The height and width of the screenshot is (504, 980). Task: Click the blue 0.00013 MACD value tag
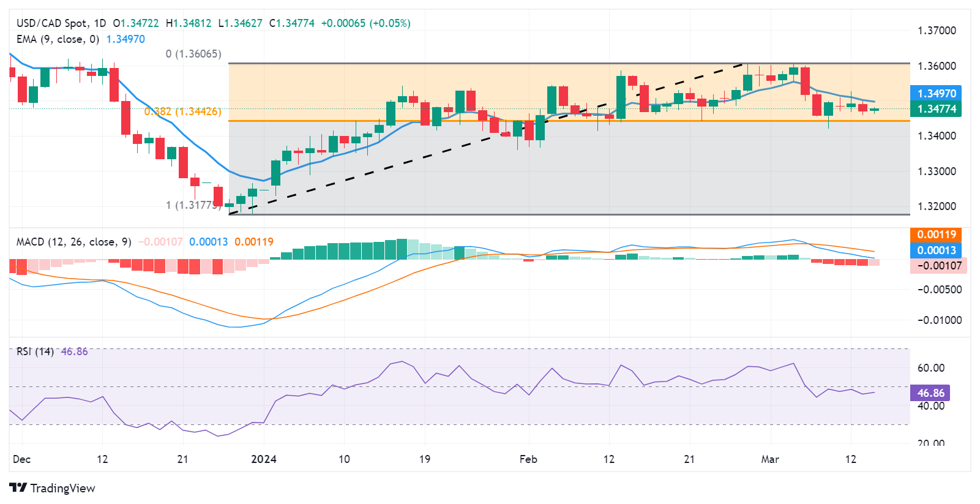[x=936, y=250]
